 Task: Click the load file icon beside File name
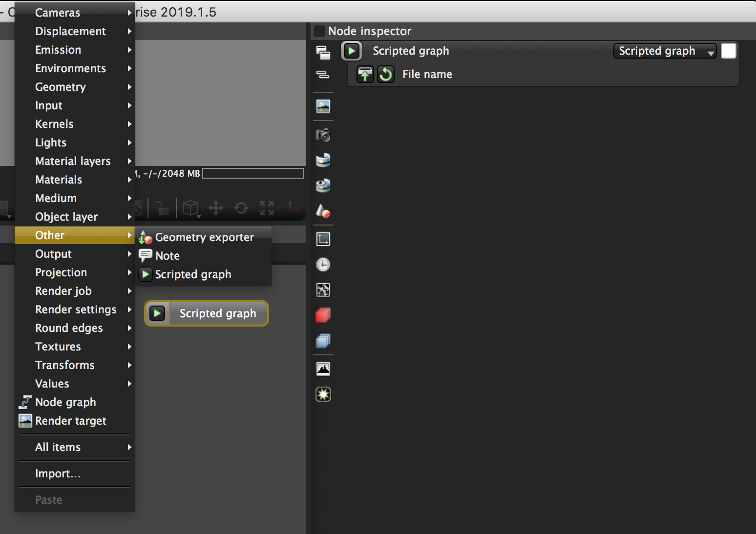pyautogui.click(x=365, y=74)
